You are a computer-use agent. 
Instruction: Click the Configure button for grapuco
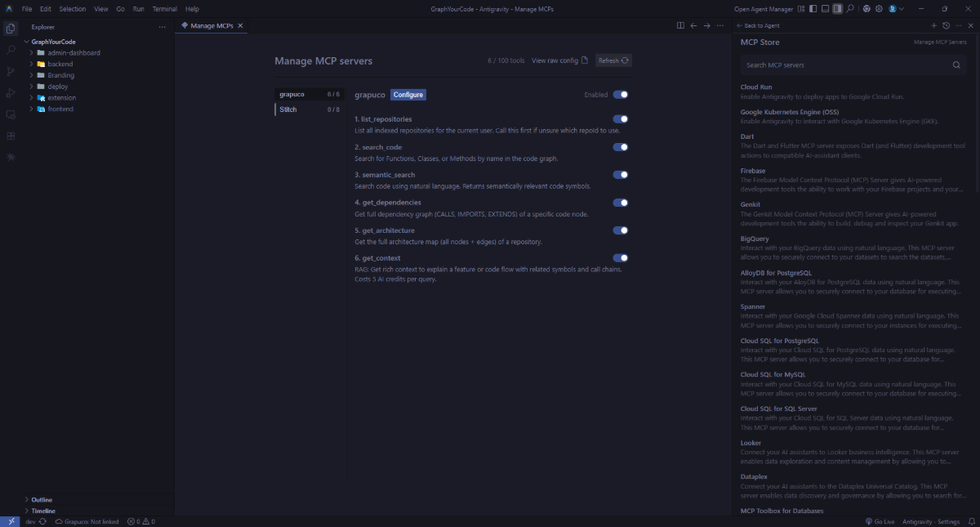click(408, 95)
